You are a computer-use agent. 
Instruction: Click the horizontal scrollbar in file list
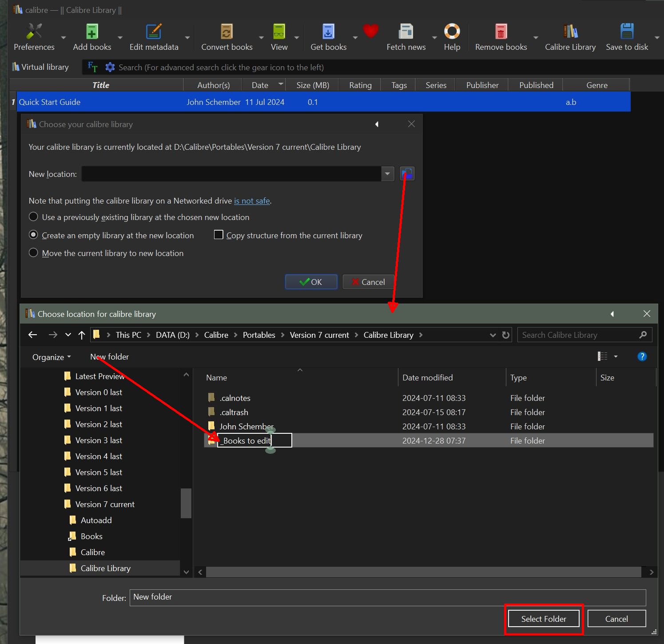click(423, 572)
